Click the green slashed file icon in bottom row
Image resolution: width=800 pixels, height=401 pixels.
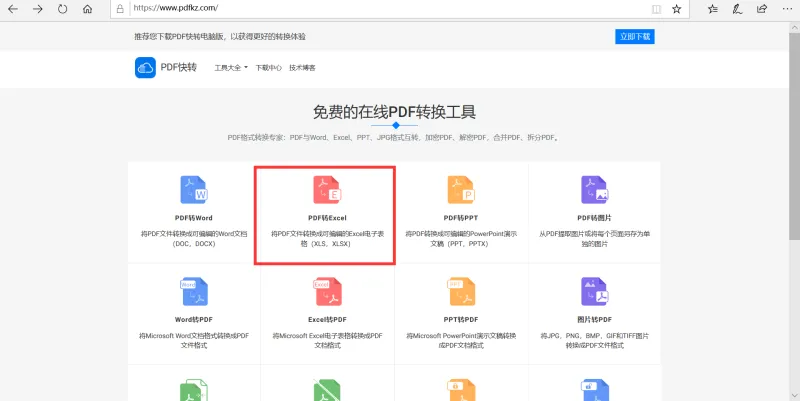tap(327, 390)
